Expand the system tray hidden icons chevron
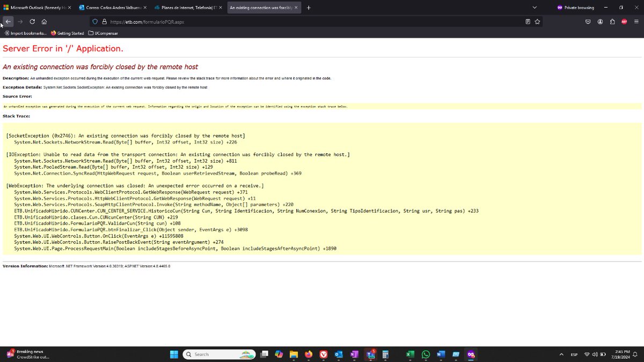 pyautogui.click(x=561, y=354)
